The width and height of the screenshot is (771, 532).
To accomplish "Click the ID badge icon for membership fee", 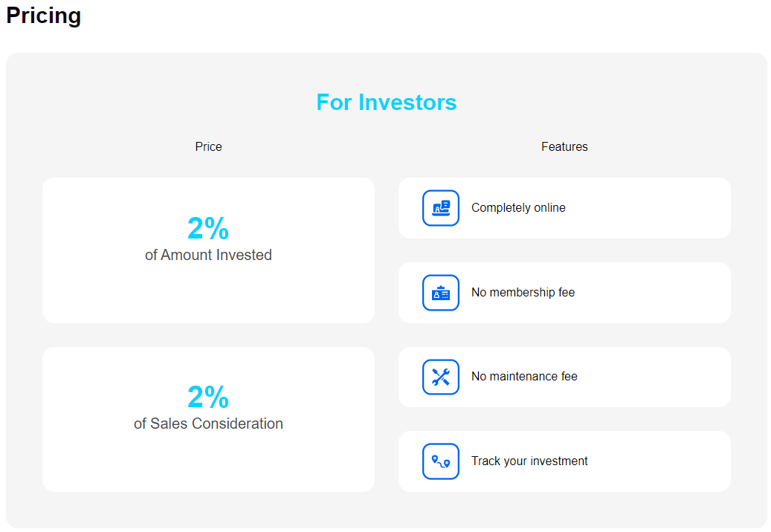I will coord(441,293).
